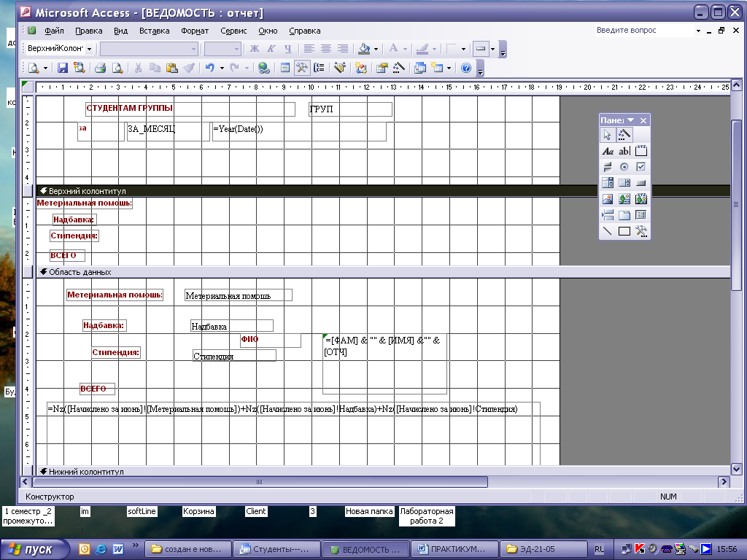Select the Верхний колонтитул section bar
This screenshot has height=560, width=747.
click(384, 191)
